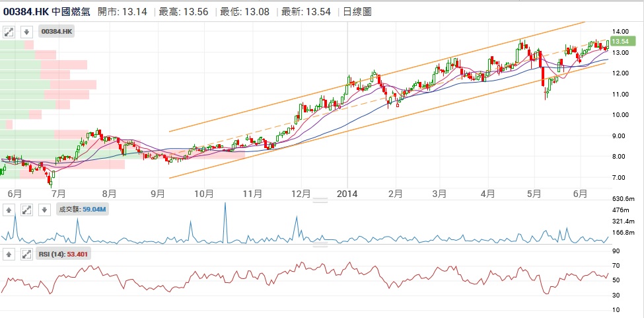Click the 00384.HK series legend label

(x=57, y=31)
